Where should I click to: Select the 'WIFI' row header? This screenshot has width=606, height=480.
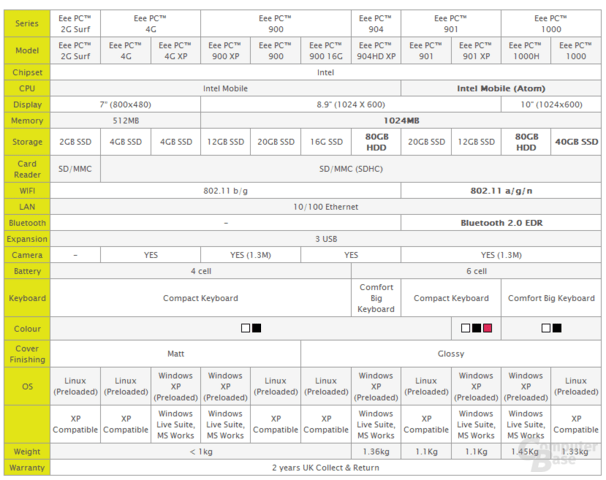(x=27, y=191)
